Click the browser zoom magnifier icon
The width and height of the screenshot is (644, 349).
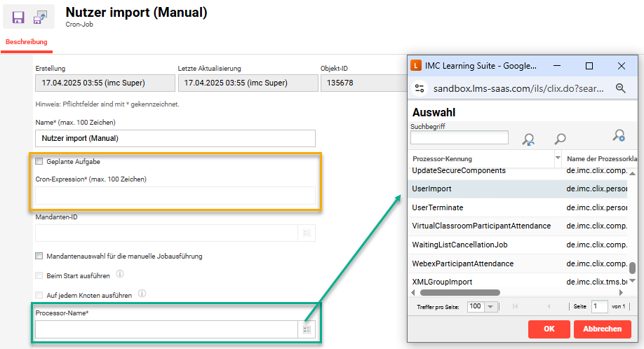(x=620, y=88)
